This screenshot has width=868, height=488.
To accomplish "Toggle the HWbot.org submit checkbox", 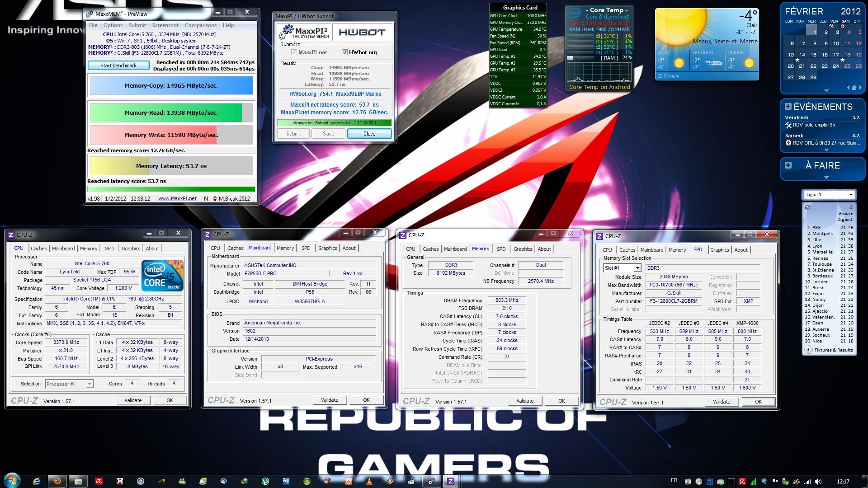I will 344,52.
